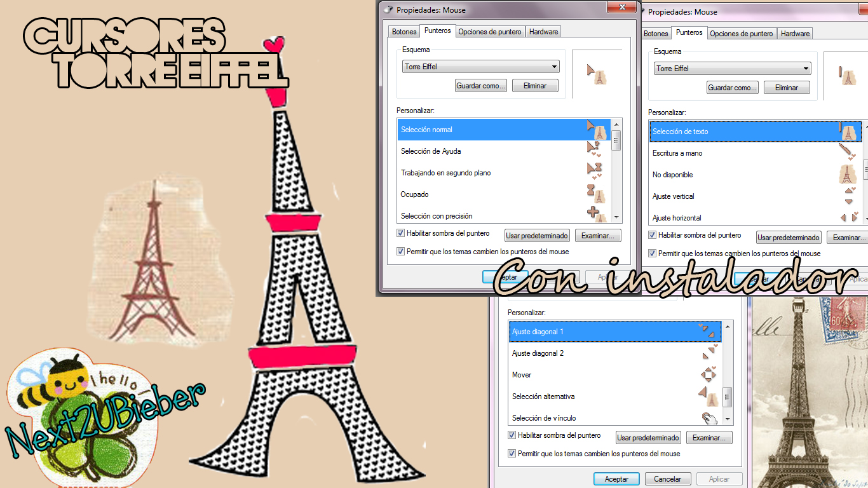Click Cancelar in the bottom Mouse window

point(668,479)
